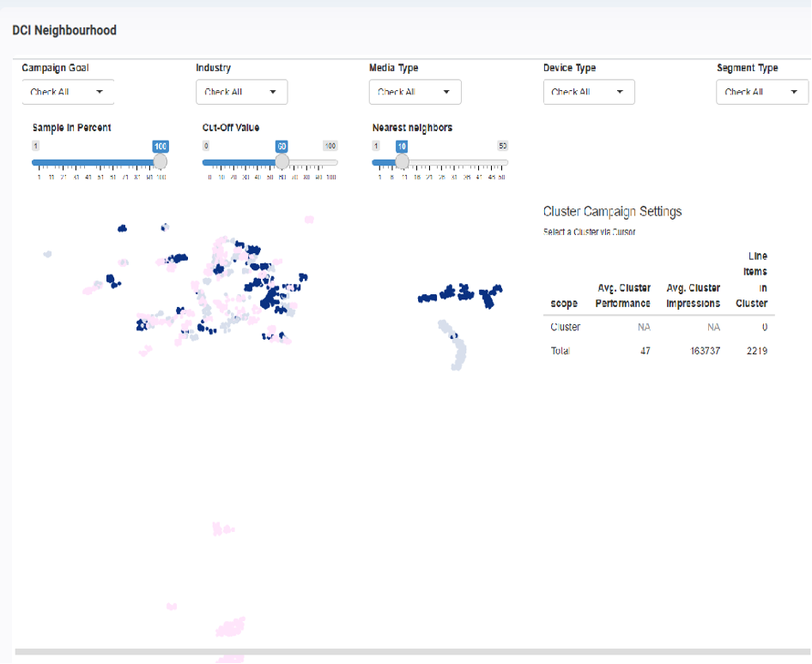Click the Line Items in Cluster header

(x=752, y=280)
